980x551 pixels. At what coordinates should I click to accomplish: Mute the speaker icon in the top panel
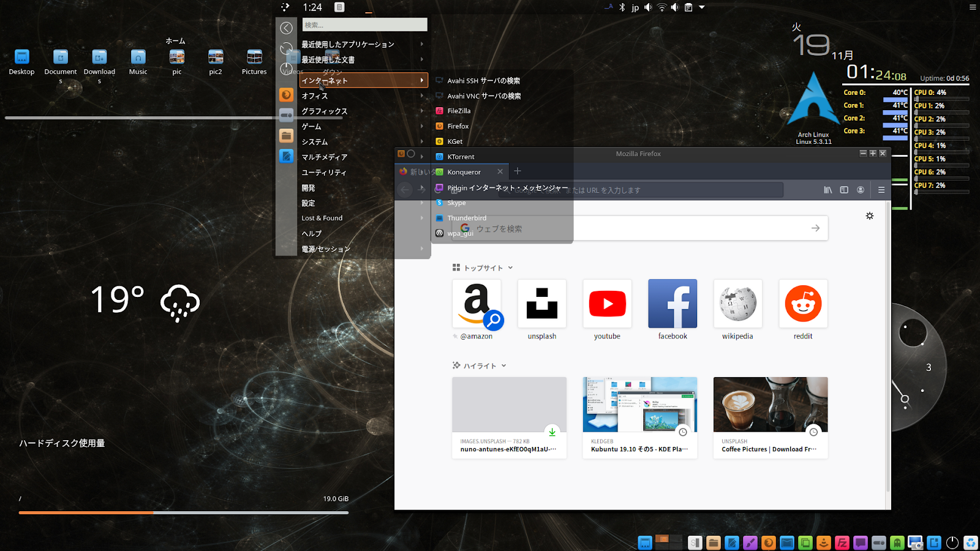click(647, 7)
